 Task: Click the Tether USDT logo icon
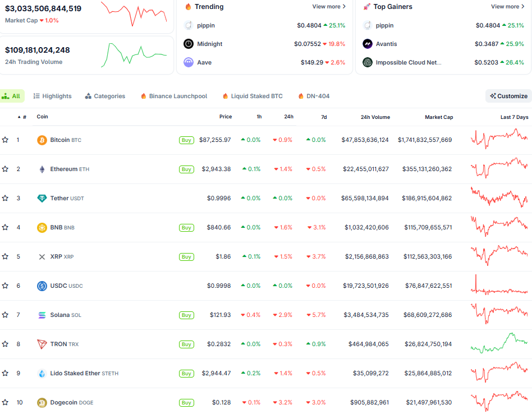point(42,199)
